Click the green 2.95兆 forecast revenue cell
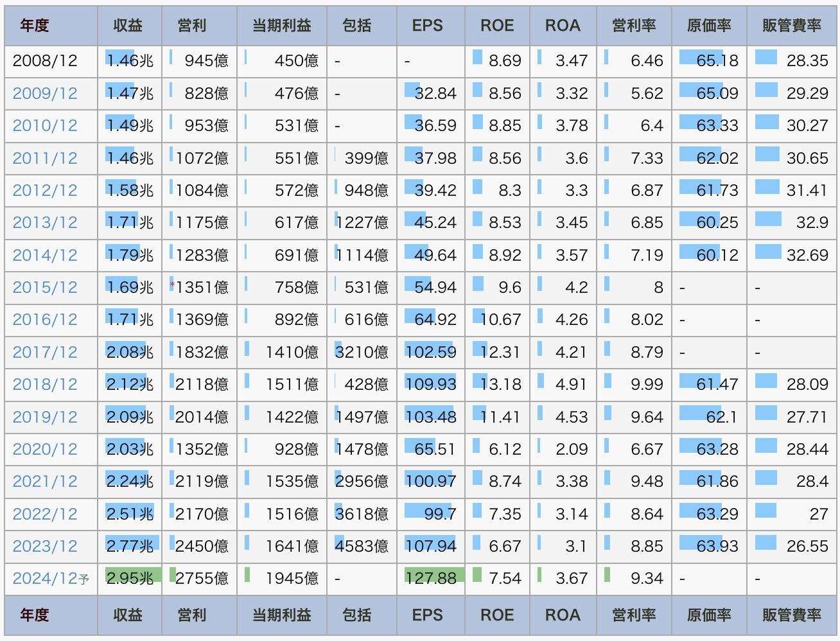This screenshot has width=840, height=641. pyautogui.click(x=130, y=578)
